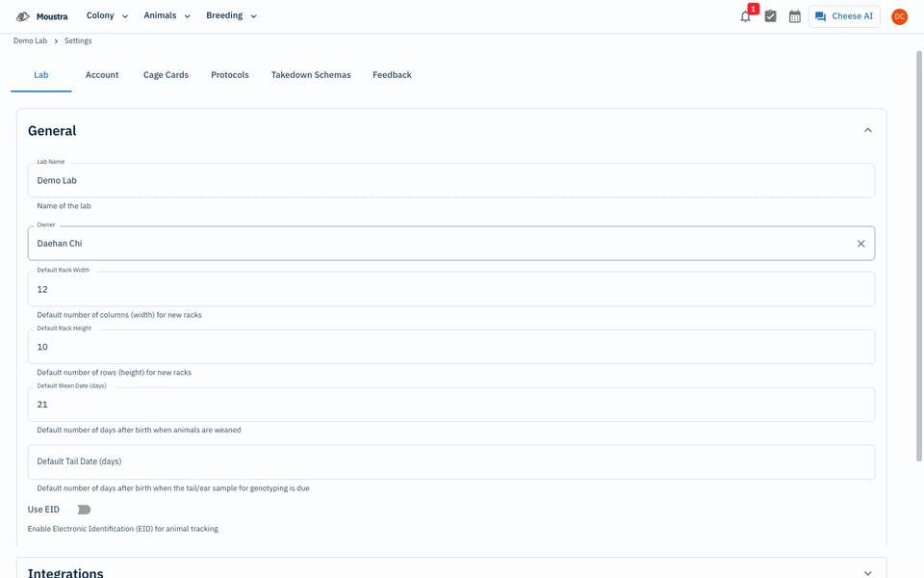Screen dimensions: 924x578
Task: Toggle the Use EID switch
Action: click(83, 510)
